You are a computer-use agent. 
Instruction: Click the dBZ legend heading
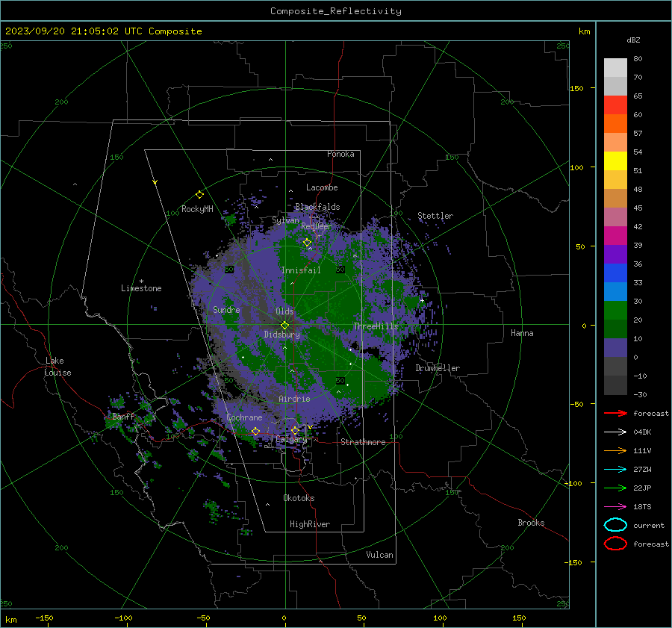point(633,40)
